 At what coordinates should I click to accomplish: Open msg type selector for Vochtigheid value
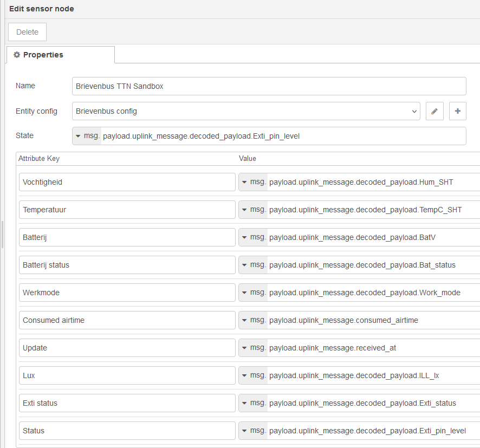coord(253,182)
